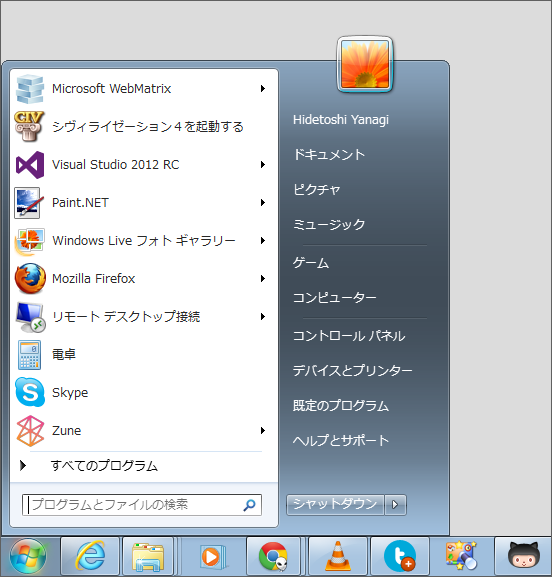The height and width of the screenshot is (577, 552).
Task: Select the 電卓 label text
Action: pyautogui.click(x=64, y=354)
